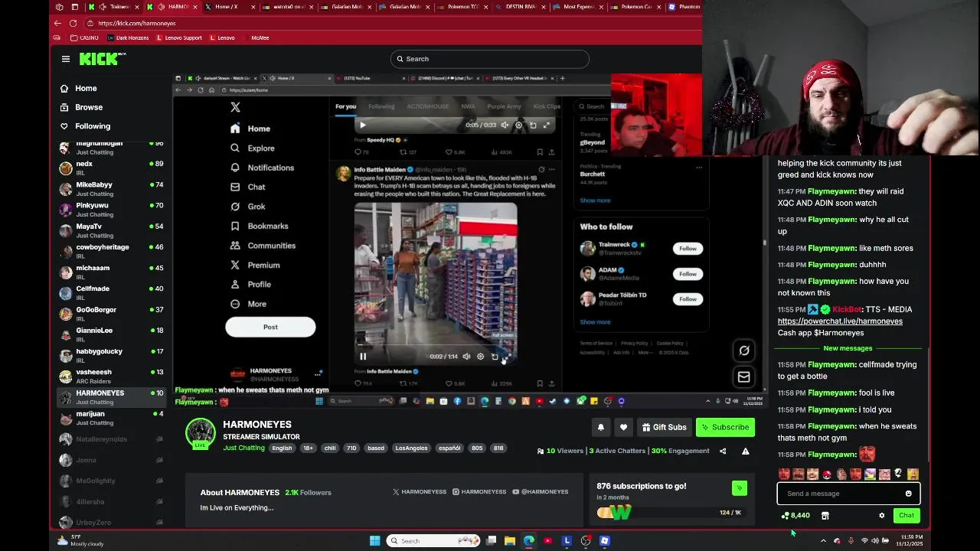Open the X HARMONEYES social link
This screenshot has width=980, height=551.
point(418,492)
